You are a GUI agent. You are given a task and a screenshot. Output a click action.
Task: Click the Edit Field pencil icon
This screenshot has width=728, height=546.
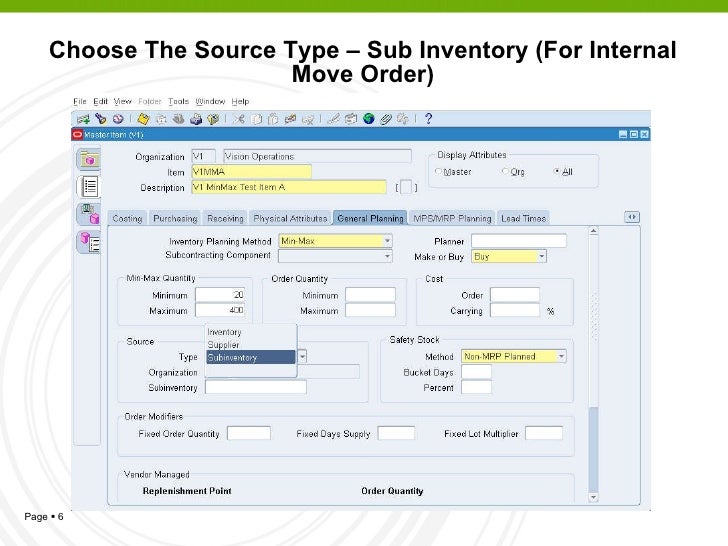(333, 119)
